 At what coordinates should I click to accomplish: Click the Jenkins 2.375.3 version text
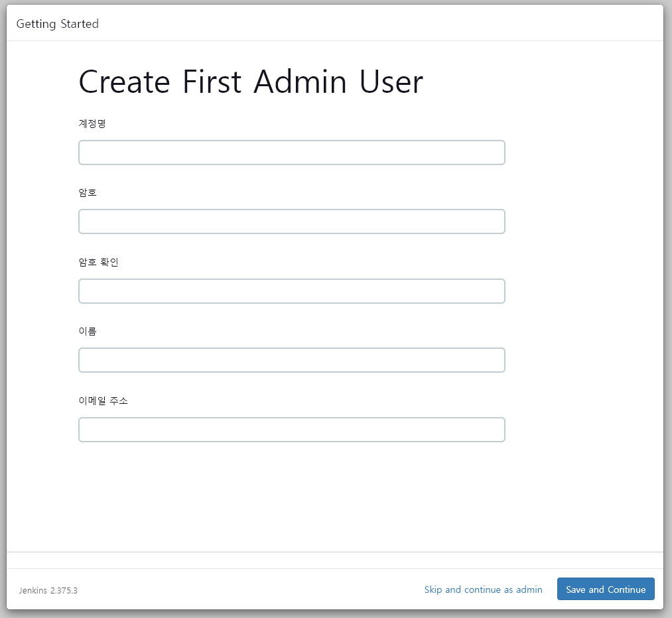point(48,590)
